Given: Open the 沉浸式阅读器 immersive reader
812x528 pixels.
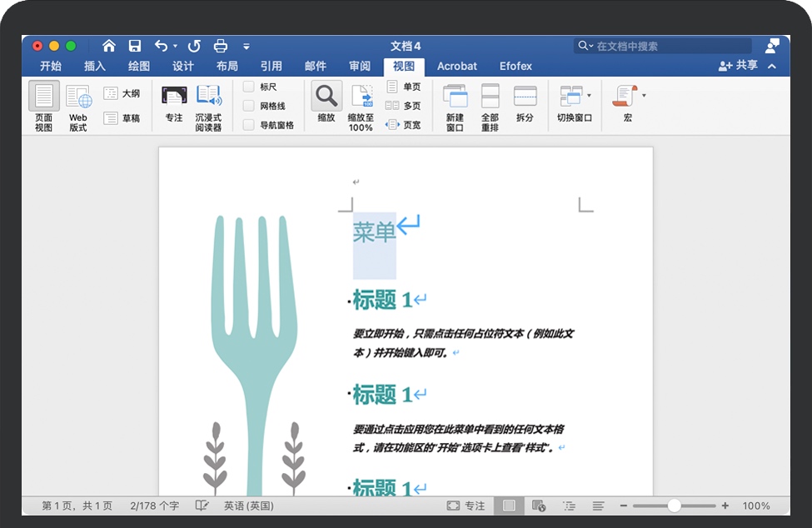Looking at the screenshot, I should (x=208, y=107).
